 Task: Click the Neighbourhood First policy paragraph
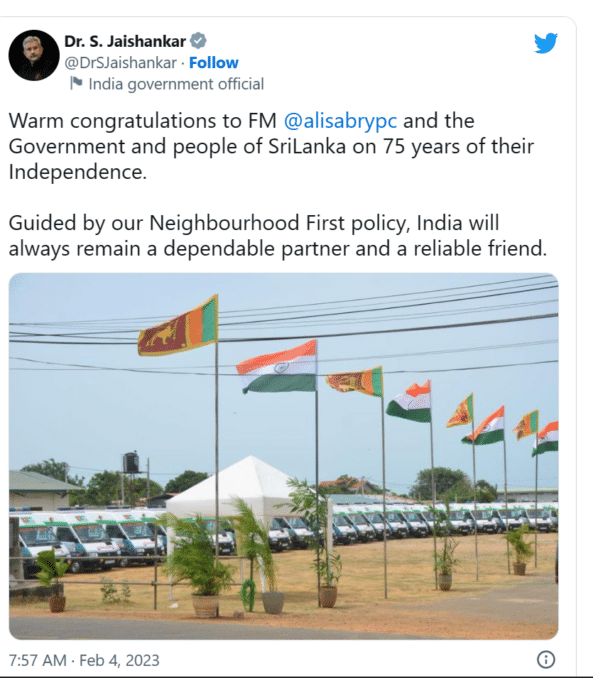[x=278, y=236]
